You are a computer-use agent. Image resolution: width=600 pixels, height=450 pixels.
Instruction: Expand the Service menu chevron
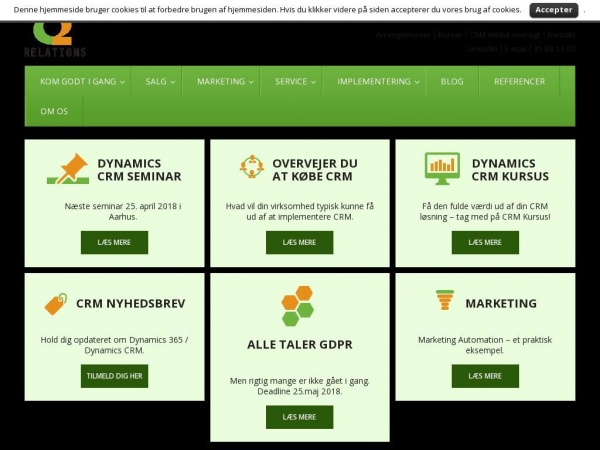313,82
